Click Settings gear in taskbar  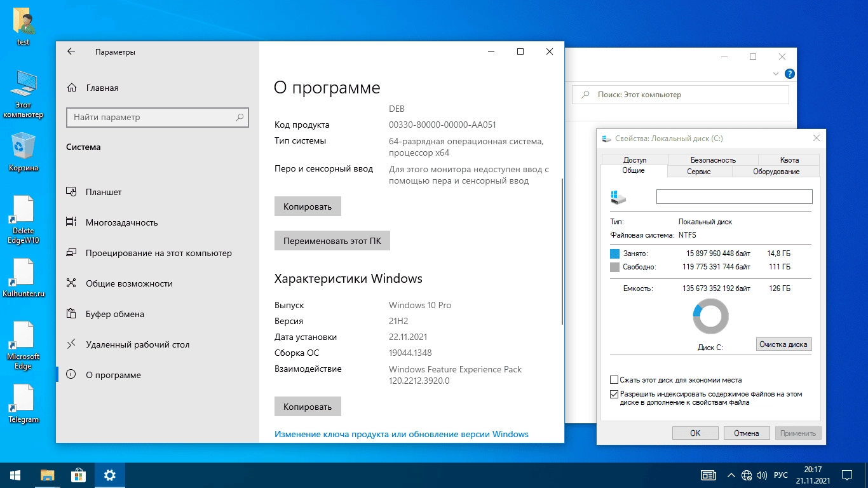[x=110, y=475]
